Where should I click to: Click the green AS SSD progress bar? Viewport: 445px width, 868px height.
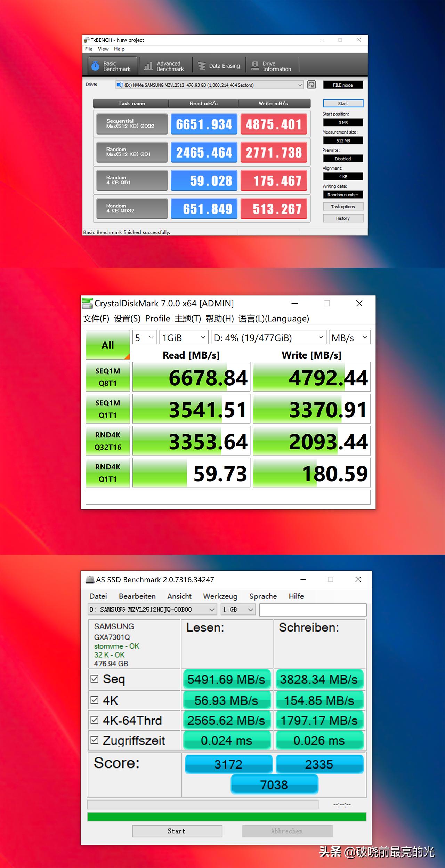coord(227,817)
